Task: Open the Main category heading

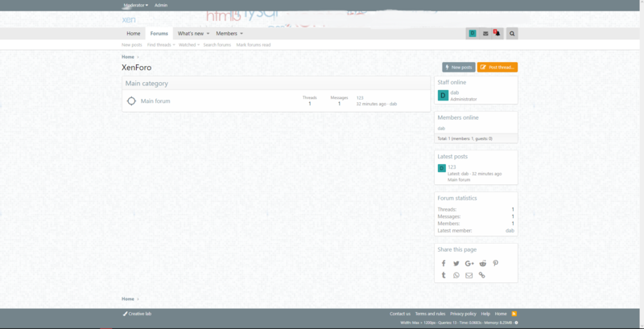Action: (147, 84)
